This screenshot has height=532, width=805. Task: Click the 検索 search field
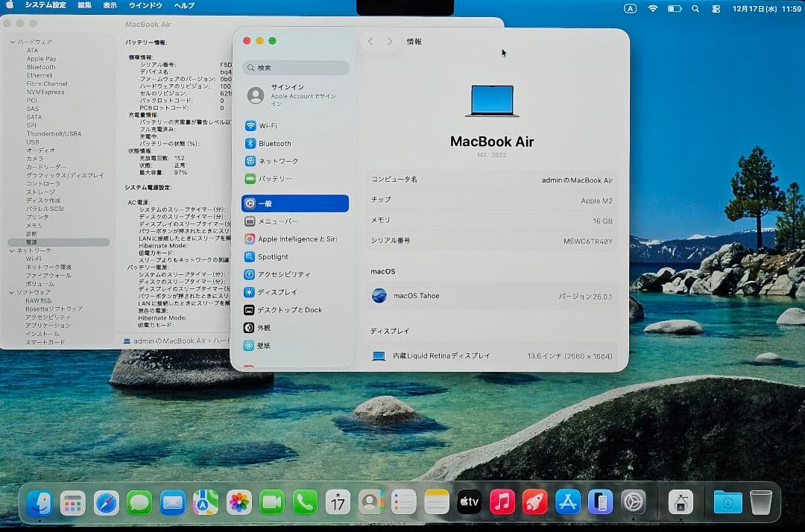pos(294,67)
